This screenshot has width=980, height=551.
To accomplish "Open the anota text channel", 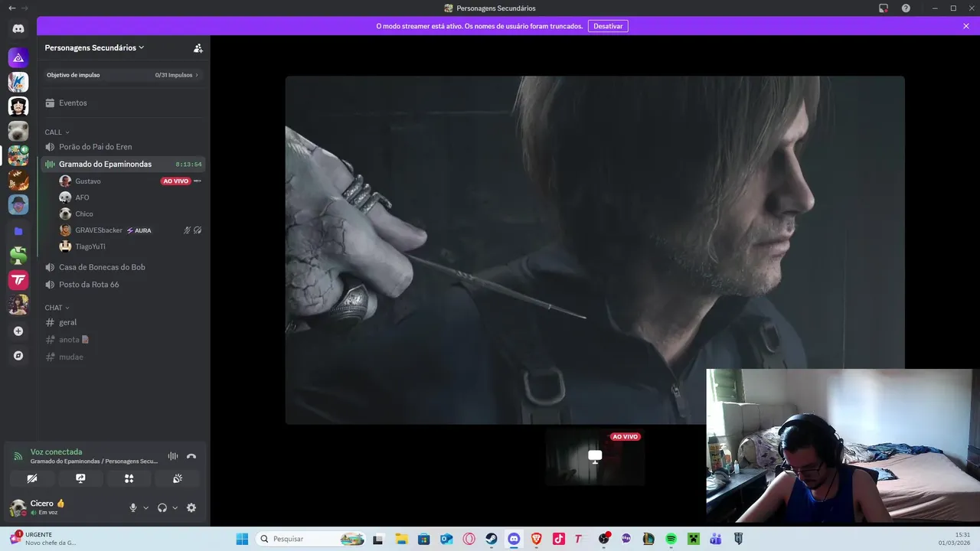I will [x=122, y=340].
